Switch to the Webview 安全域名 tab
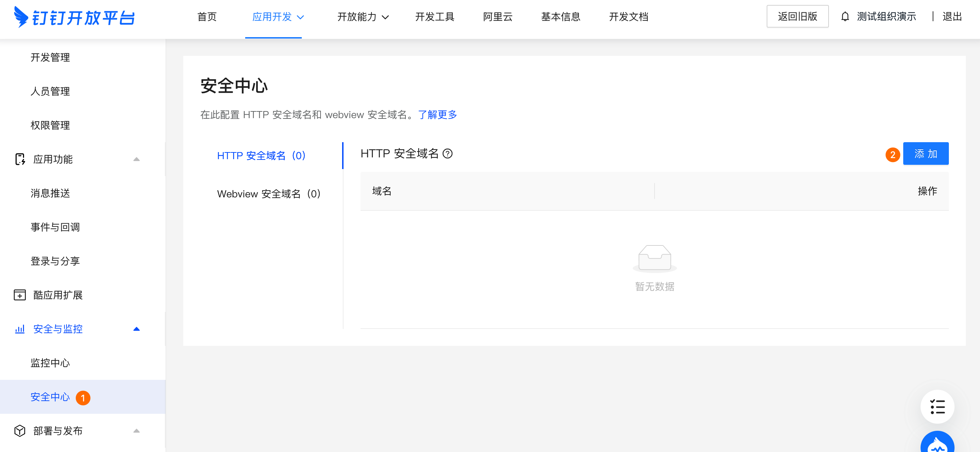 269,194
